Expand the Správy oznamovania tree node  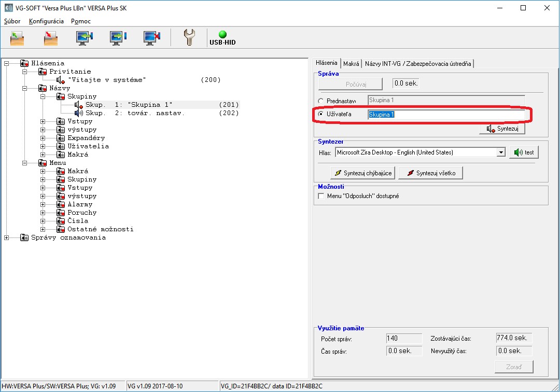6,237
